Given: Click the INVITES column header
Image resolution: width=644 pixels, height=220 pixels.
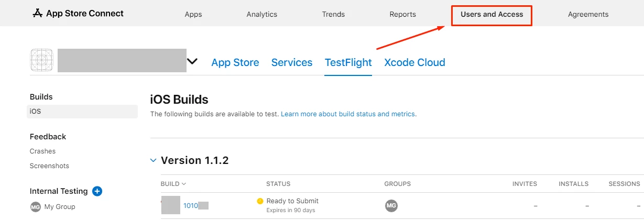Looking at the screenshot, I should point(525,184).
